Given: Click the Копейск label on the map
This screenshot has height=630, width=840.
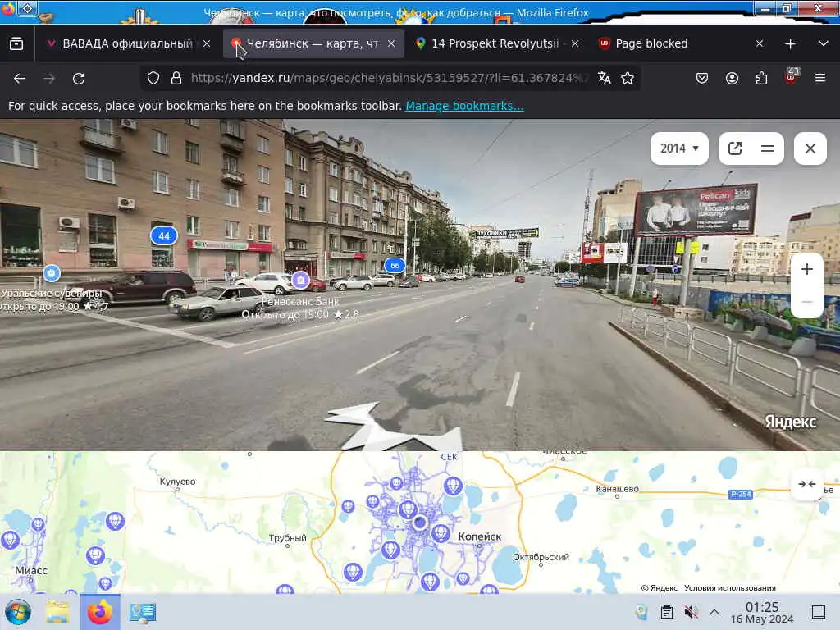Looking at the screenshot, I should tap(479, 536).
